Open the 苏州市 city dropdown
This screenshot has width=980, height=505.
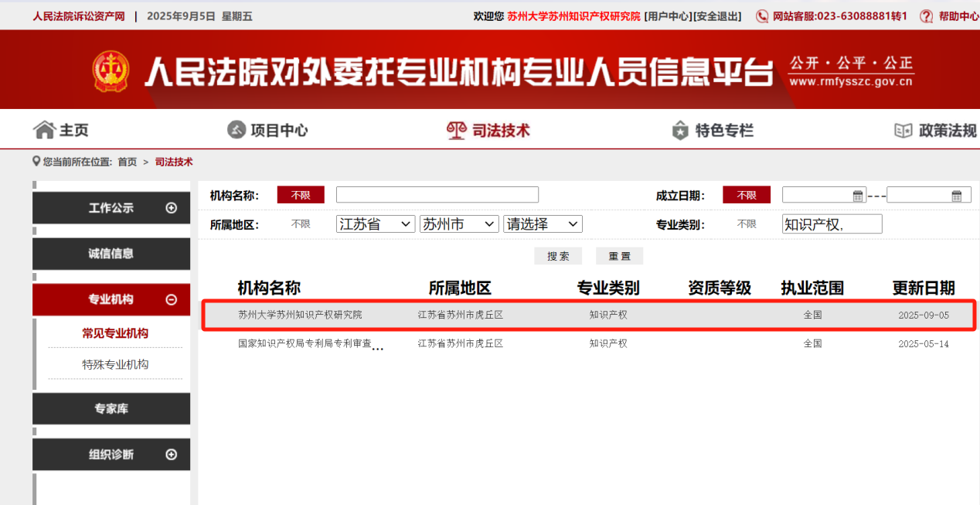459,224
